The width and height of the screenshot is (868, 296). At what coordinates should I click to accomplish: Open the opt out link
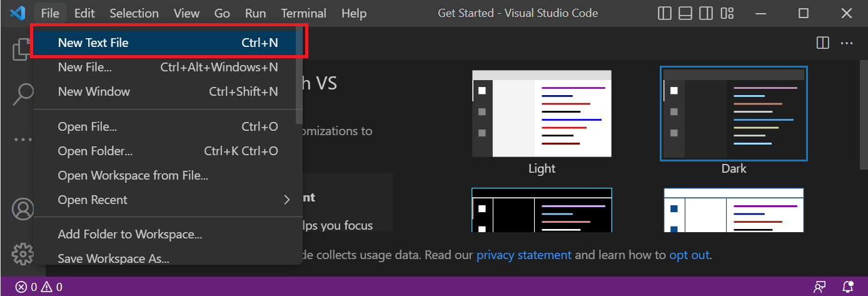[x=689, y=255]
